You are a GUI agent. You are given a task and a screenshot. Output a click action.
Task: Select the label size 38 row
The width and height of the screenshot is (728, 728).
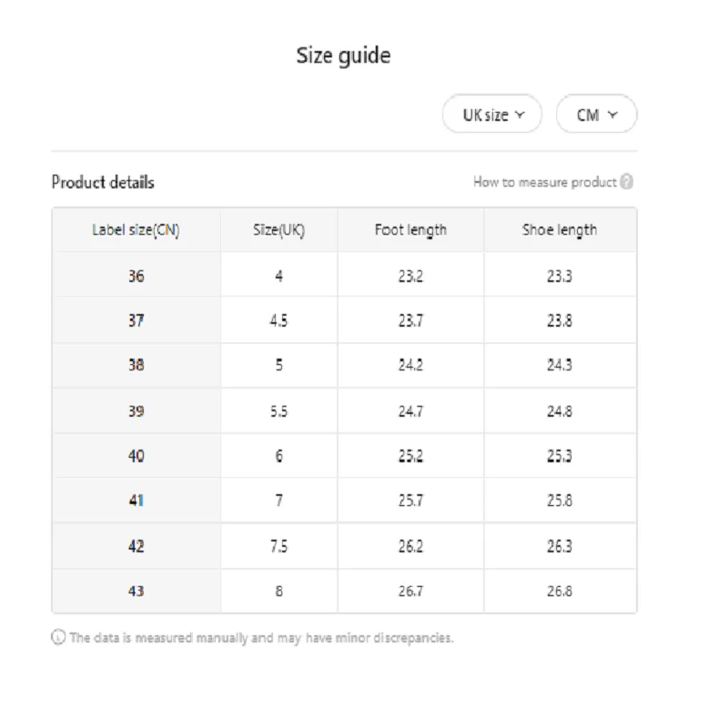click(344, 365)
